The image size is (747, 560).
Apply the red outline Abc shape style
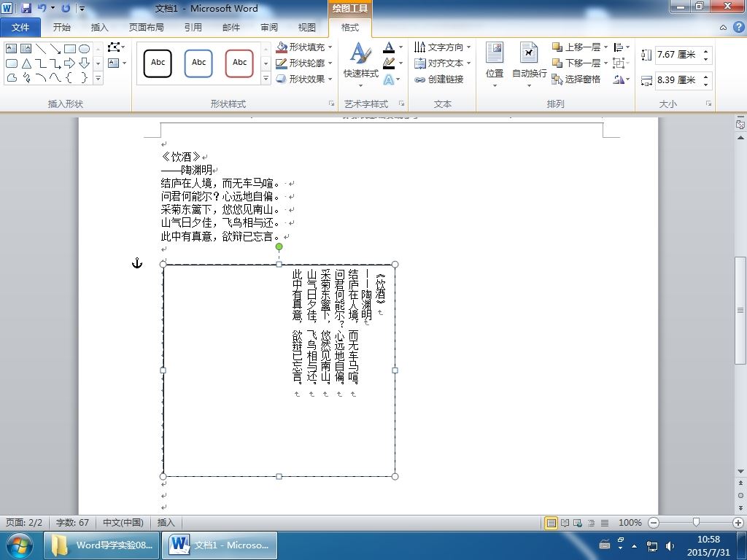click(x=239, y=63)
